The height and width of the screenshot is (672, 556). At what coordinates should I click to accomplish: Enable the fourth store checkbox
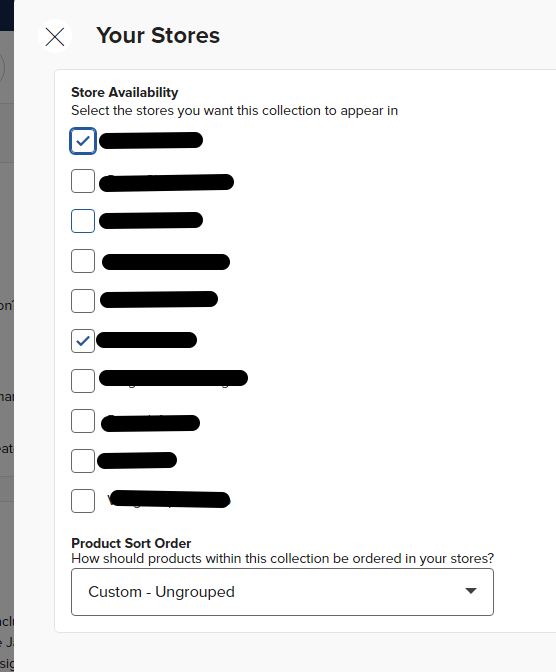coord(83,261)
